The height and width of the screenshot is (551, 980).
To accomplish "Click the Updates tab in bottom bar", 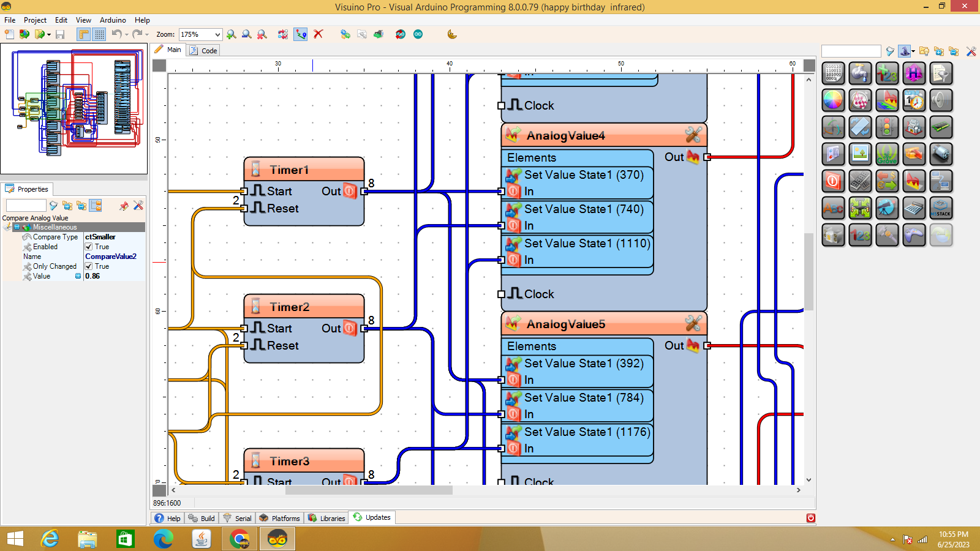I will coord(372,517).
